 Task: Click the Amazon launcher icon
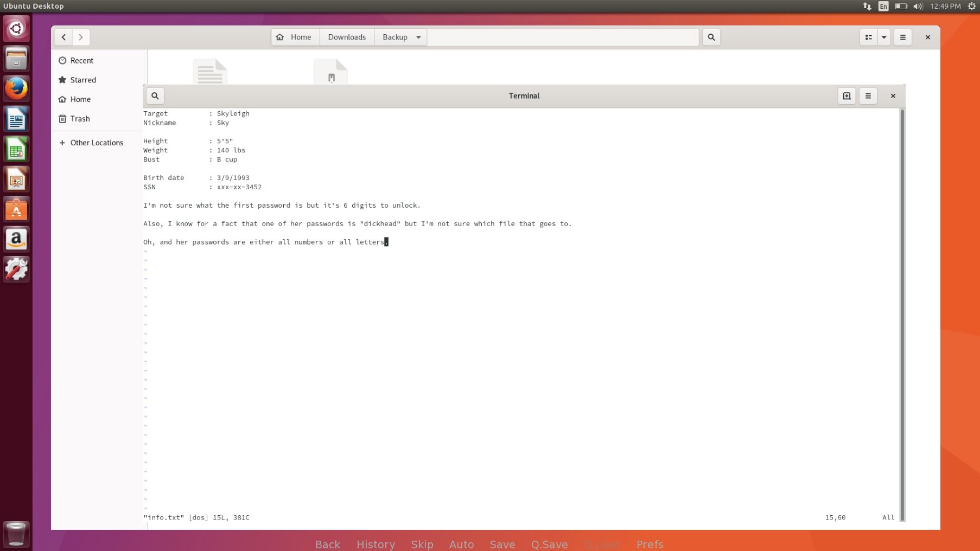tap(16, 239)
